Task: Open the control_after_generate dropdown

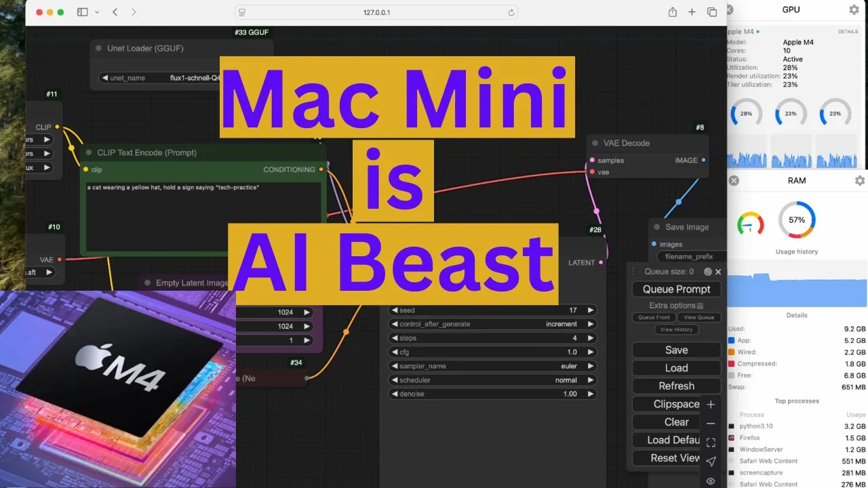Action: tap(492, 324)
